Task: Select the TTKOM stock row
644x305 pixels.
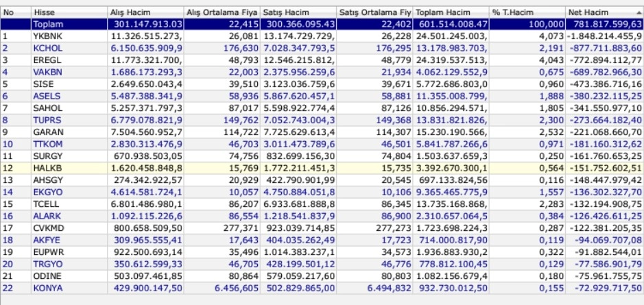Action: [x=322, y=144]
